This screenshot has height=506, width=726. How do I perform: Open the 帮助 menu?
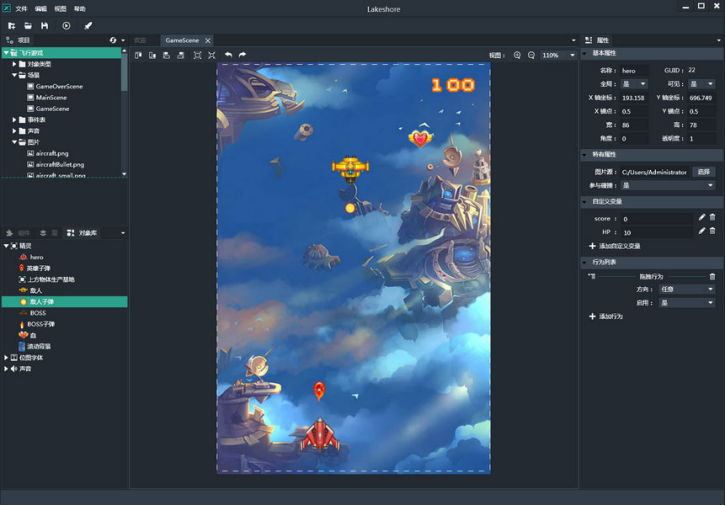coord(80,9)
